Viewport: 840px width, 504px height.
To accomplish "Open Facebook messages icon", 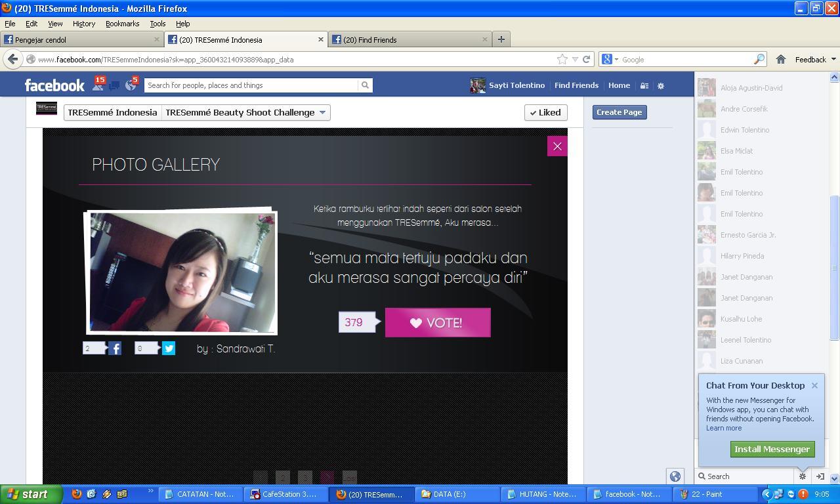I will pyautogui.click(x=114, y=86).
